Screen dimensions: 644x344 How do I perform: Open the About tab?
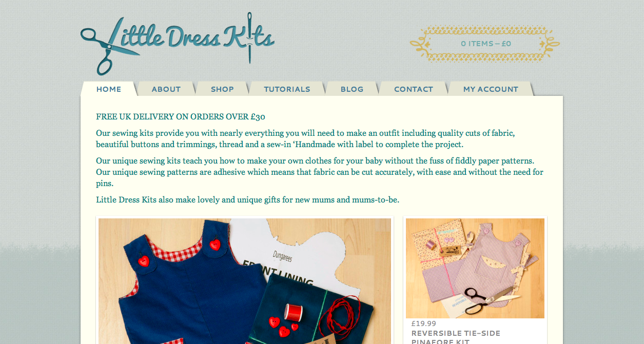(166, 89)
